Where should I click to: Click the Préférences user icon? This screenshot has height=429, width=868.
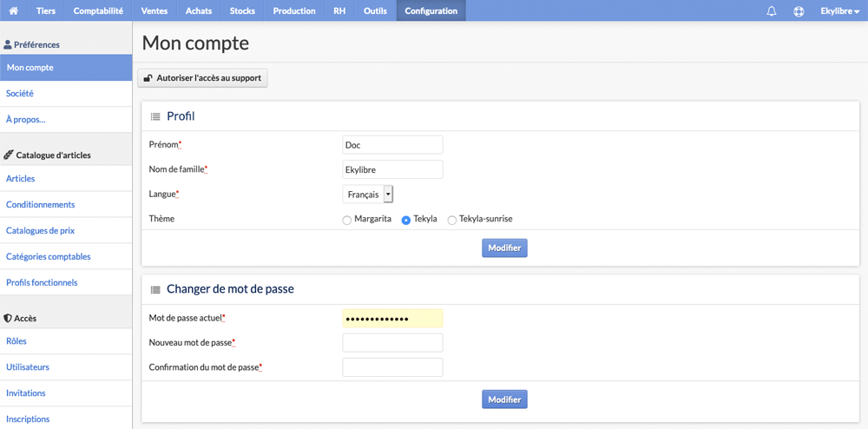pos(8,44)
